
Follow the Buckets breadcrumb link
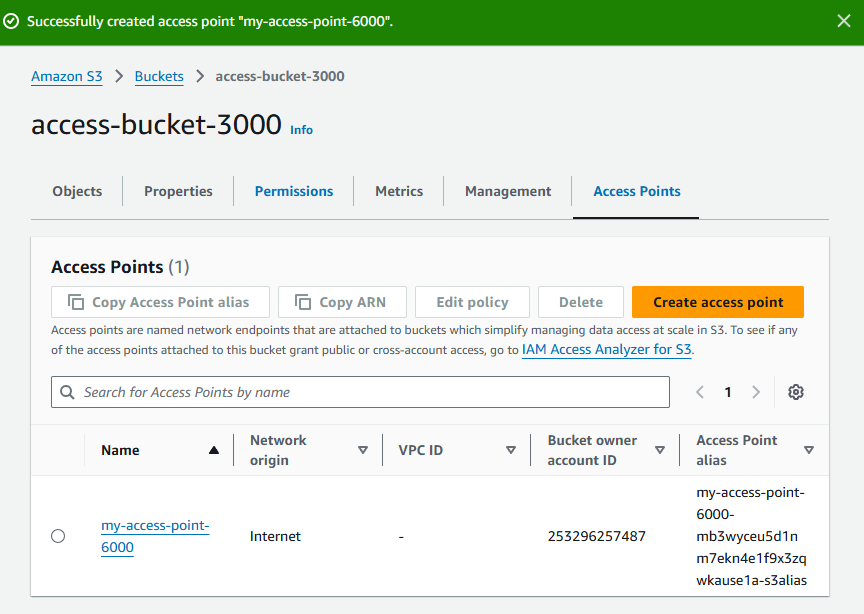(159, 76)
